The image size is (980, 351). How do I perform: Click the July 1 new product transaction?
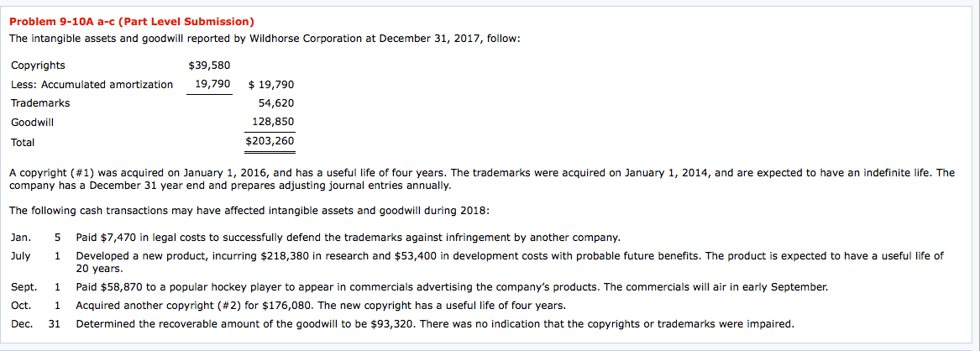coord(509,255)
